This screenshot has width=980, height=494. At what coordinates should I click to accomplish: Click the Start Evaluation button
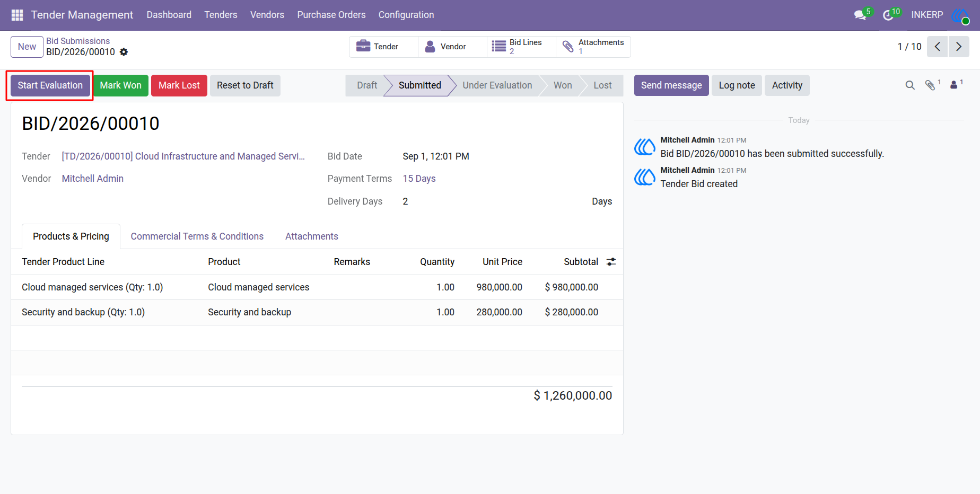pos(50,85)
